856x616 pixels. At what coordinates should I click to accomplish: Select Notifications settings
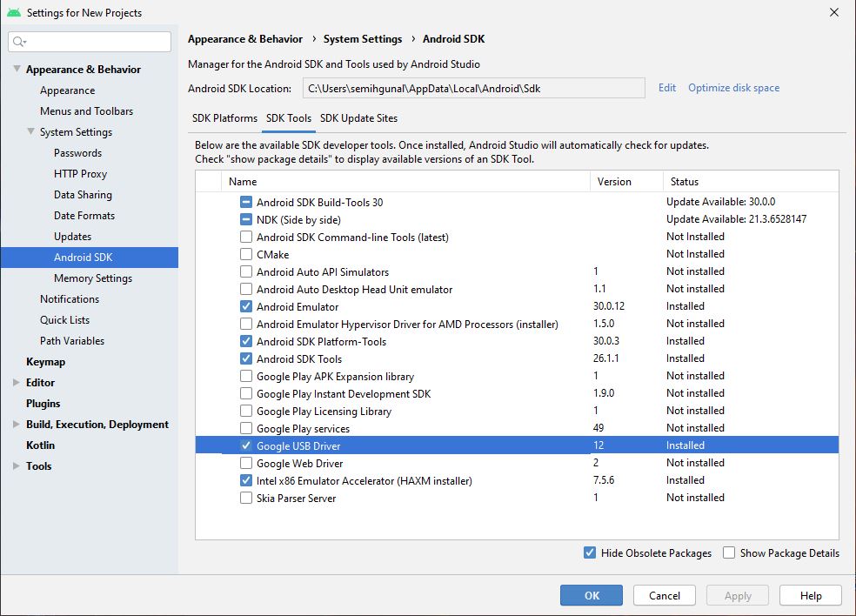[x=70, y=298]
